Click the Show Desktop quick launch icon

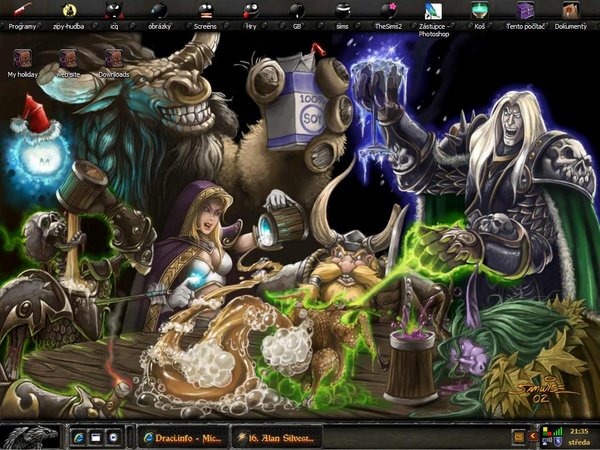(96, 437)
